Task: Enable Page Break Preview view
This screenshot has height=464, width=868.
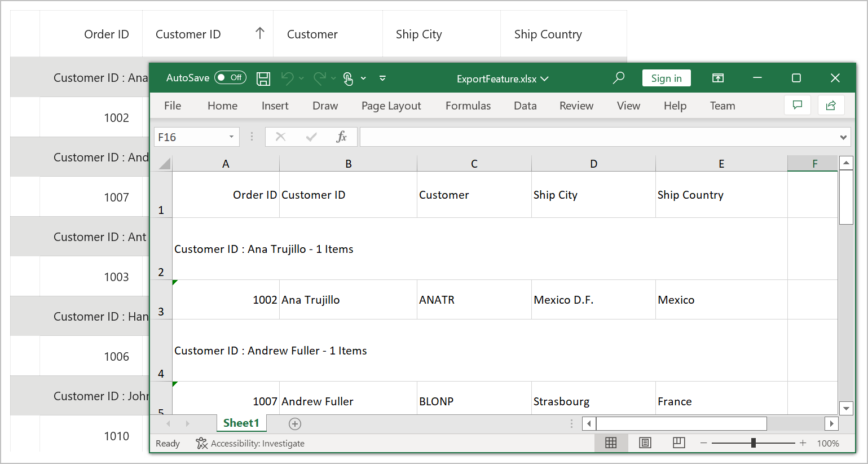Action: click(x=679, y=443)
